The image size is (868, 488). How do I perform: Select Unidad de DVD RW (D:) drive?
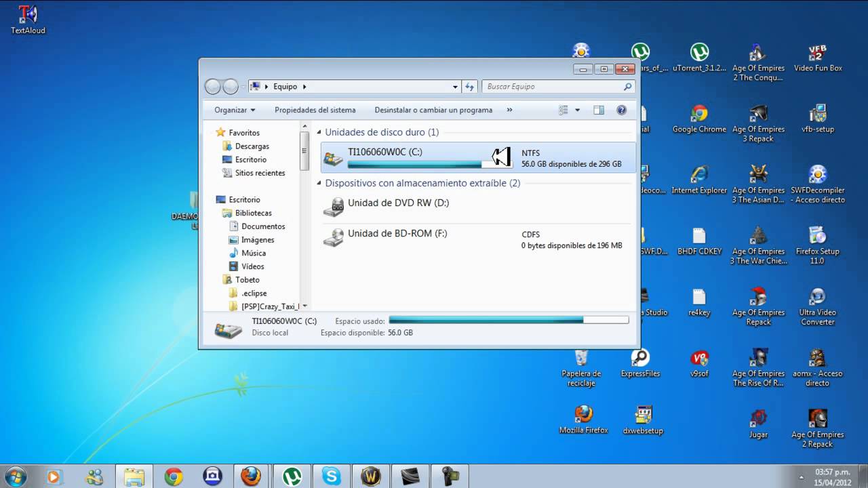(x=398, y=203)
